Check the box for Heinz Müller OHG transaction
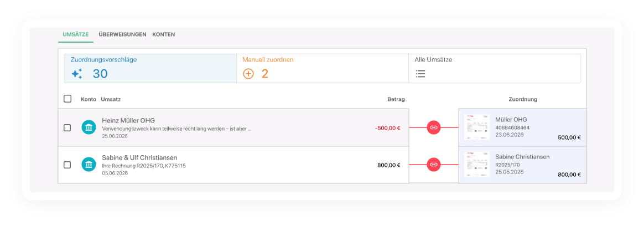This screenshot has height=225, width=644. [x=67, y=127]
